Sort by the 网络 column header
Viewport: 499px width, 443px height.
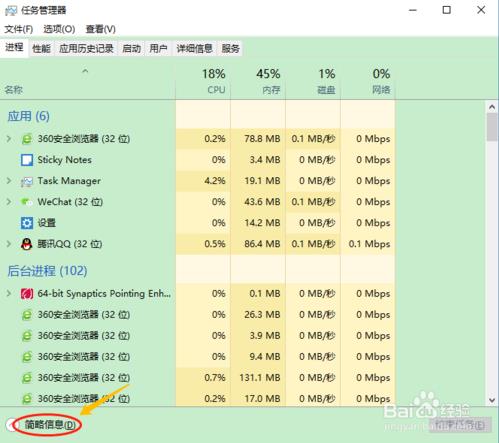click(368, 81)
